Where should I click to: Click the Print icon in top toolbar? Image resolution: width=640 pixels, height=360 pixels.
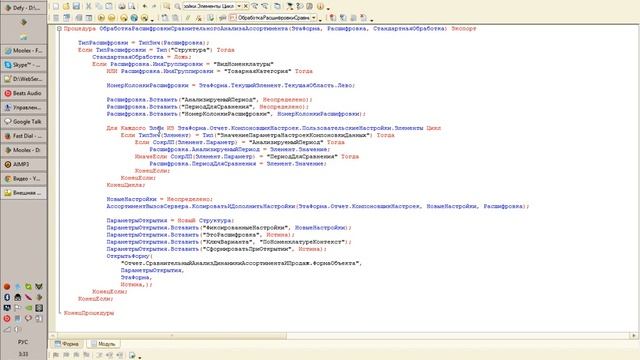click(122, 6)
